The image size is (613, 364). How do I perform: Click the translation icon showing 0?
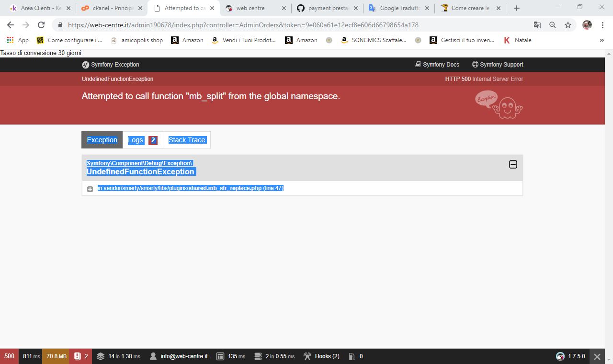(x=355, y=356)
